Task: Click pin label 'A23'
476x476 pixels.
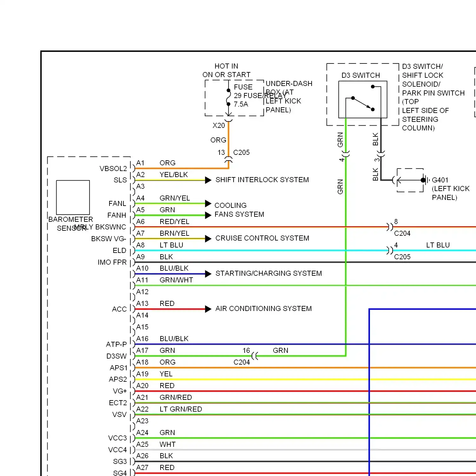Action: (x=142, y=421)
